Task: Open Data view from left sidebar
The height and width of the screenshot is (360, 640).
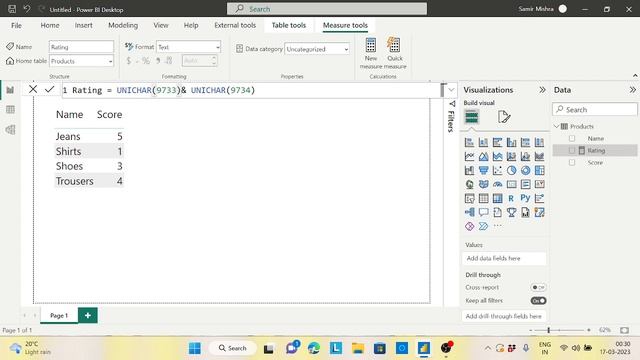Action: 10,109
